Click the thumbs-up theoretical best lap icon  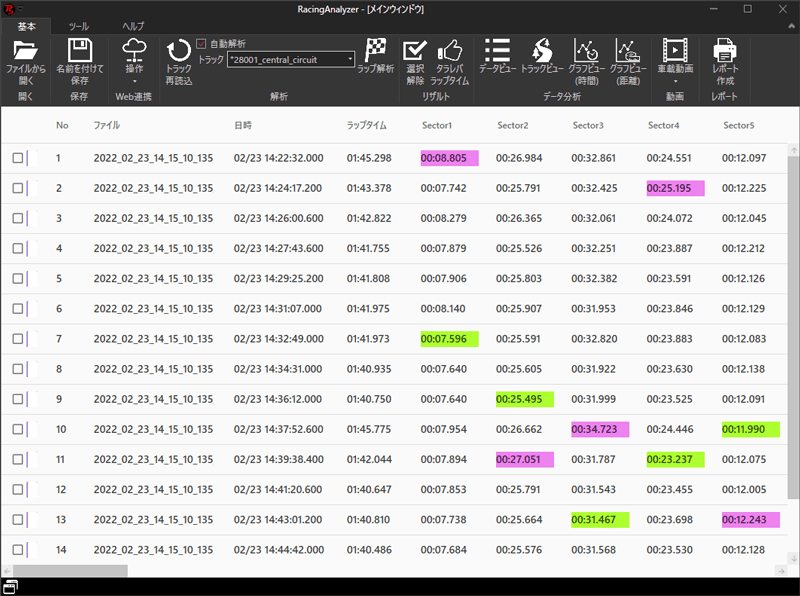click(450, 51)
